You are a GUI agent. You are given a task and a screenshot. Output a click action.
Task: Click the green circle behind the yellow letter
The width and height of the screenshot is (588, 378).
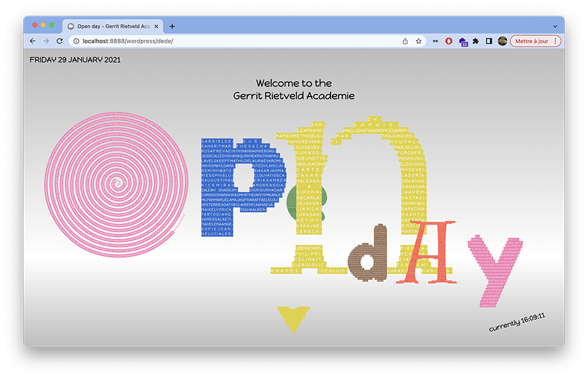coord(291,202)
